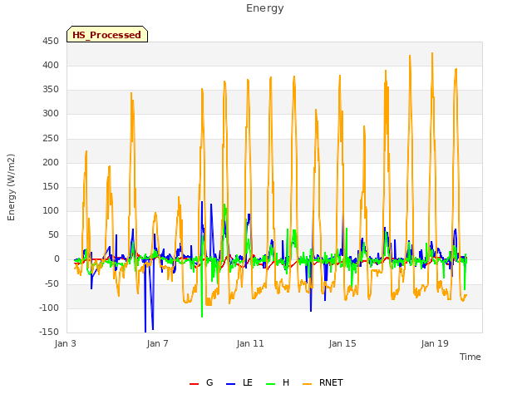Screen dimensions: 532x399
Task: Click the Time x-axis title
Action: (470, 357)
